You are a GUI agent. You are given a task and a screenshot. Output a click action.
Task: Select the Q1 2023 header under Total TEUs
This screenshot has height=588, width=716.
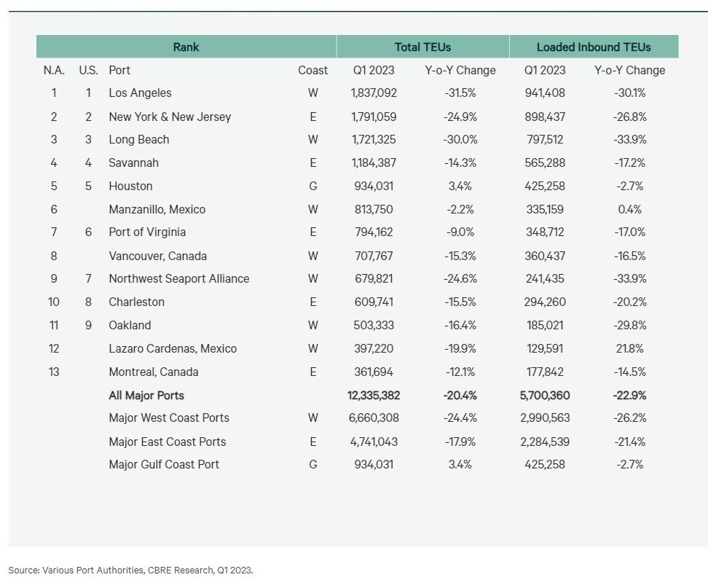point(374,70)
